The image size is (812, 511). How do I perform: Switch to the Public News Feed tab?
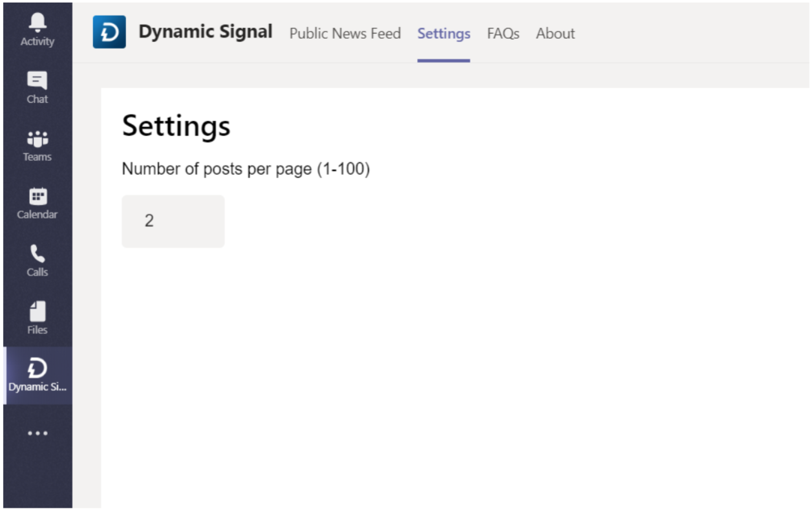tap(345, 33)
